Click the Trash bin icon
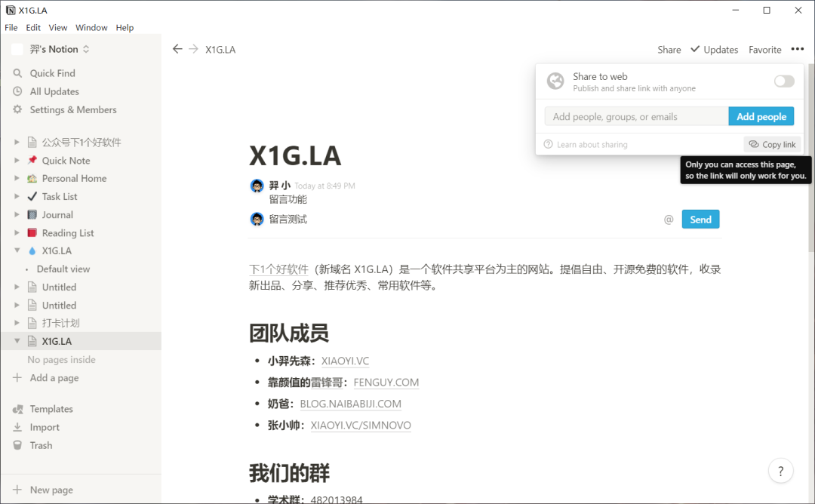This screenshot has height=504, width=815. point(17,445)
